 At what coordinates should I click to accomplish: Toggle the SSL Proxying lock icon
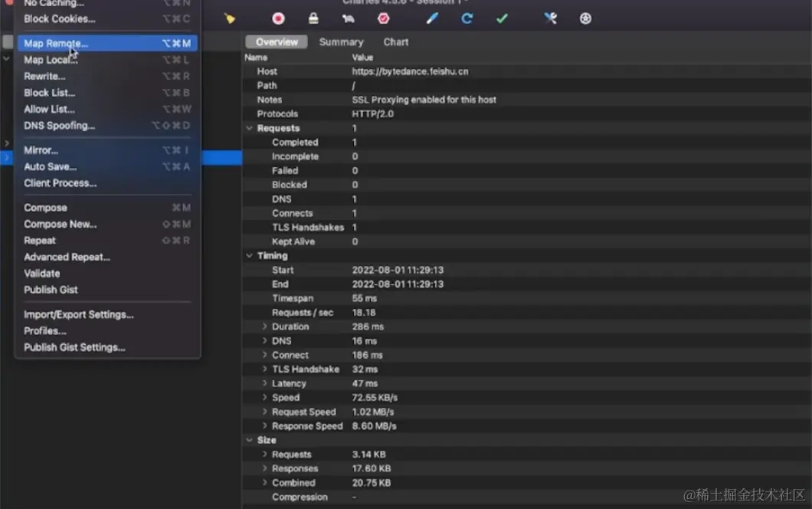coord(313,18)
